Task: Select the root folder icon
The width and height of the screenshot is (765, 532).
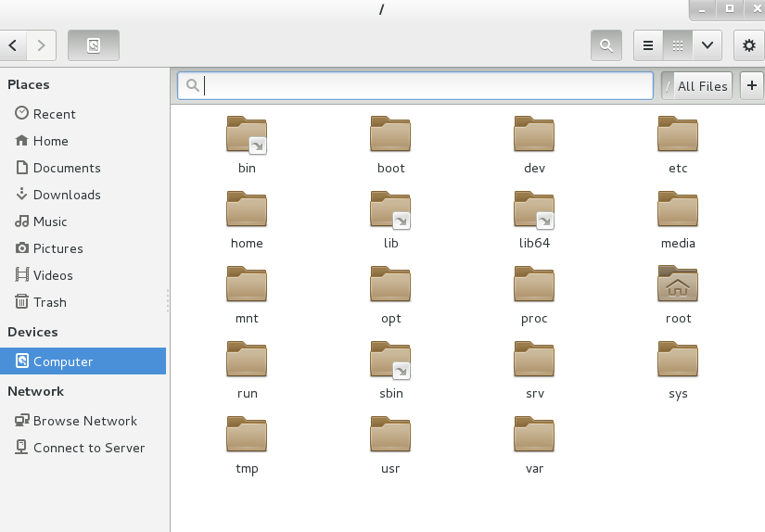Action: [x=678, y=285]
